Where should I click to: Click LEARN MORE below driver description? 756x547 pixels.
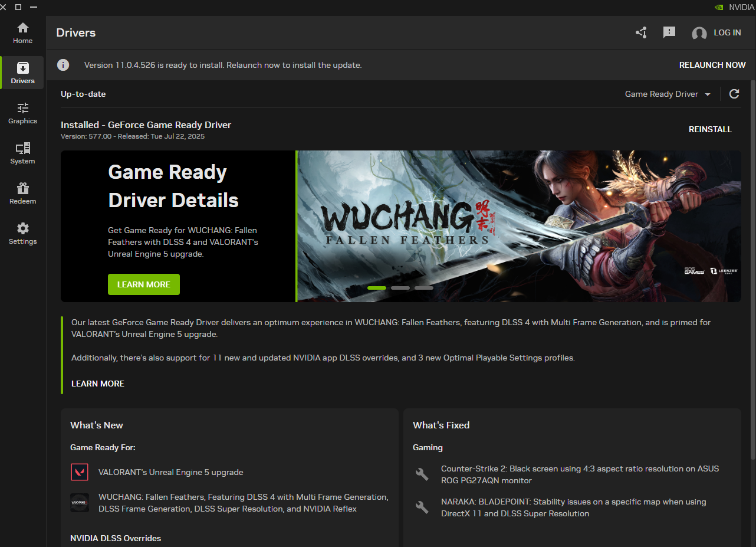[98, 384]
